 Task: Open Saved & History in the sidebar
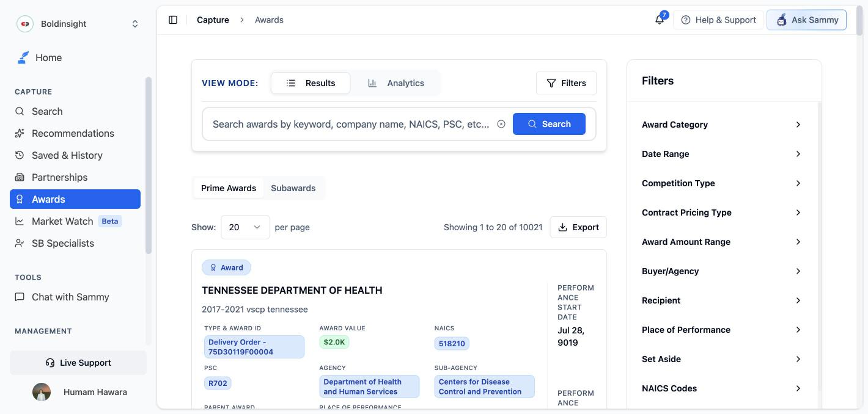pos(75,155)
